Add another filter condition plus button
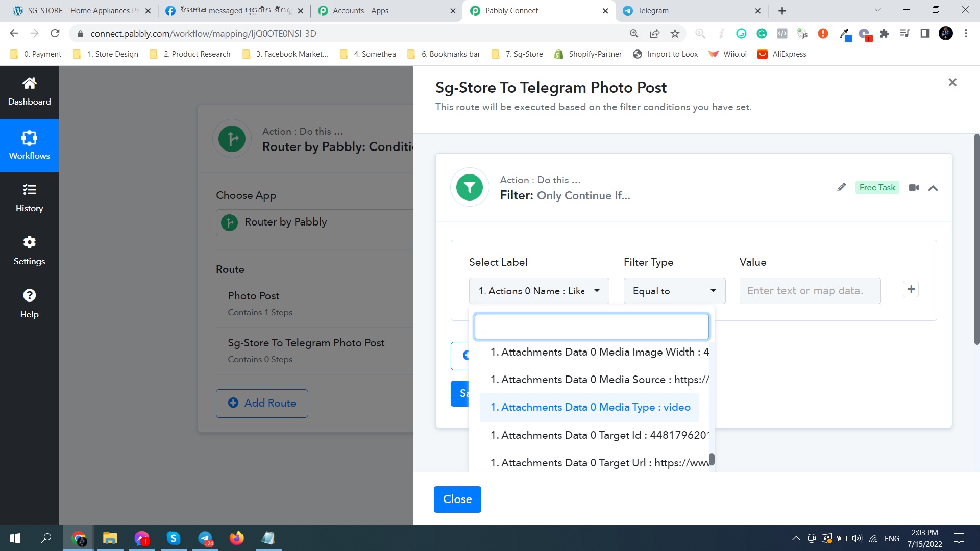Viewport: 980px width, 551px height. 911,289
